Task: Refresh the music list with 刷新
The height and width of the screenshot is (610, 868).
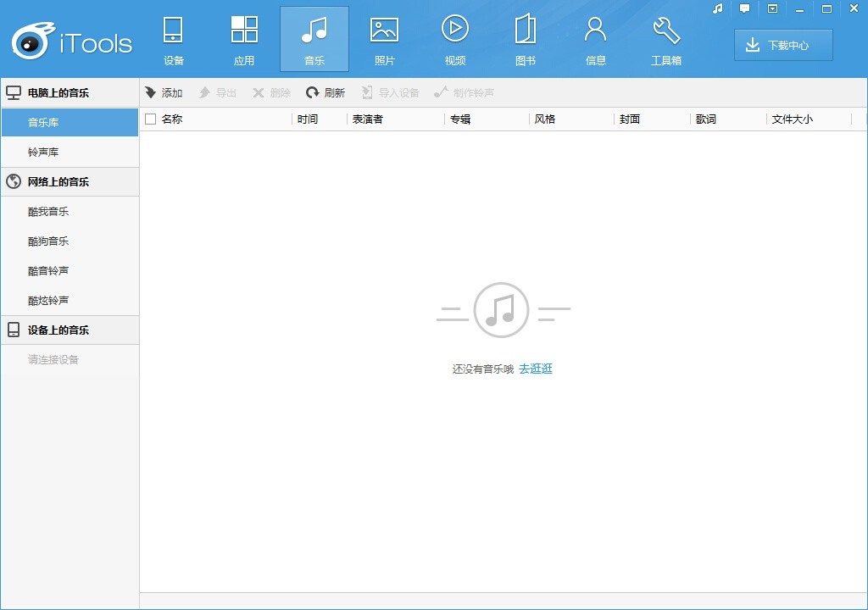Action: point(326,92)
